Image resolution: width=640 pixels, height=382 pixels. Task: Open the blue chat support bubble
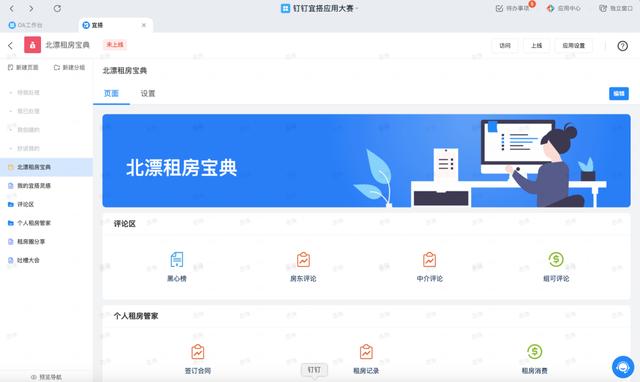[623, 366]
